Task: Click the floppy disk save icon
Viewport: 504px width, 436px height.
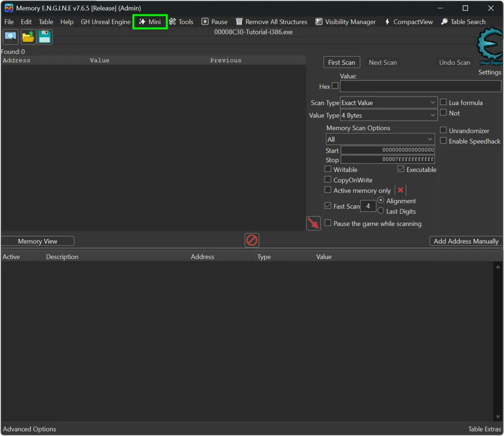Action: tap(45, 36)
